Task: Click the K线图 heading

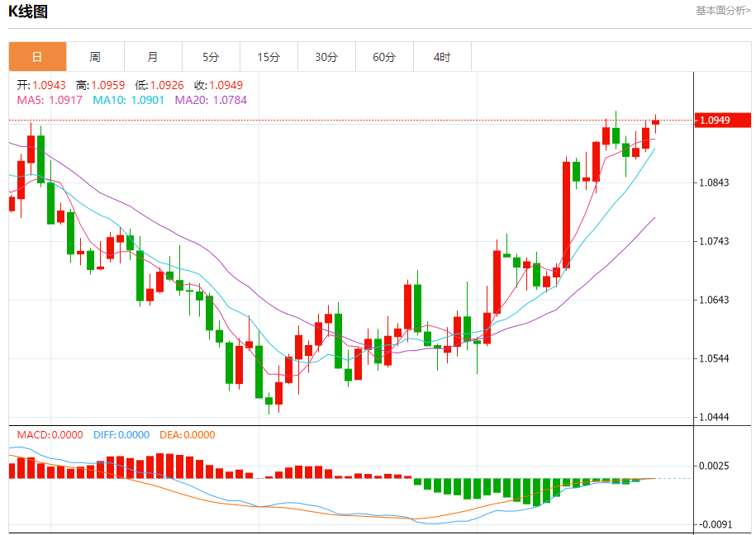Action: (28, 12)
